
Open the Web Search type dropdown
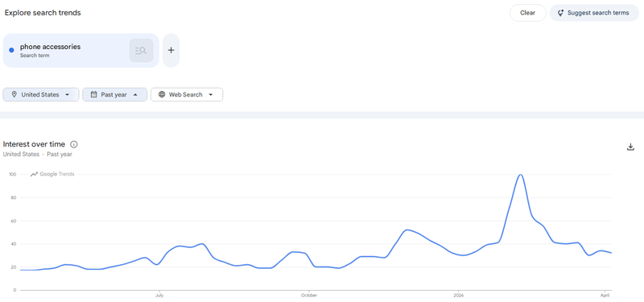(187, 94)
